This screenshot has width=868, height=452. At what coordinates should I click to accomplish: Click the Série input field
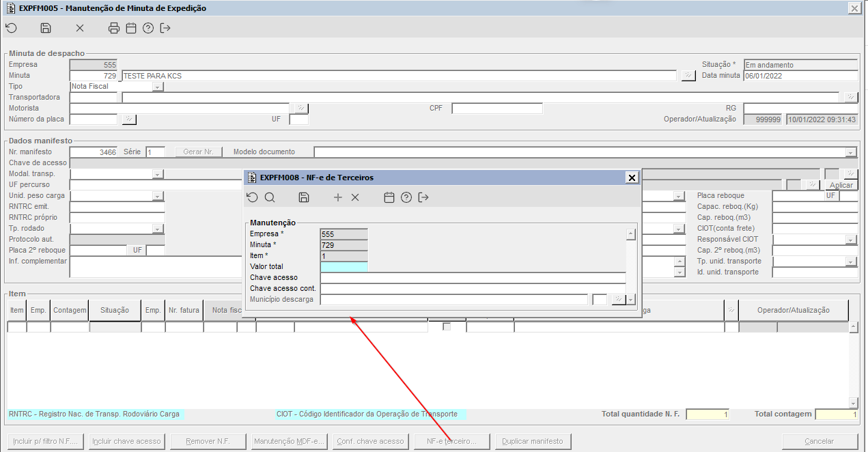(x=155, y=152)
